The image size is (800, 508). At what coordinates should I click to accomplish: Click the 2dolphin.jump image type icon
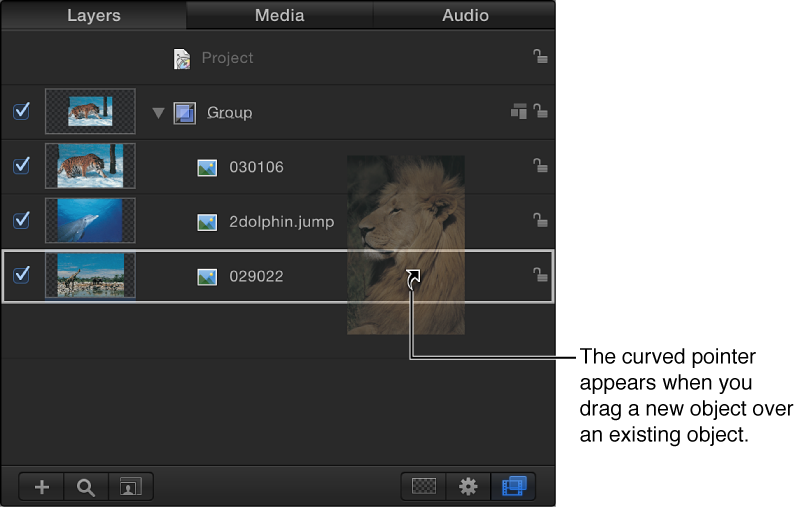coord(207,222)
